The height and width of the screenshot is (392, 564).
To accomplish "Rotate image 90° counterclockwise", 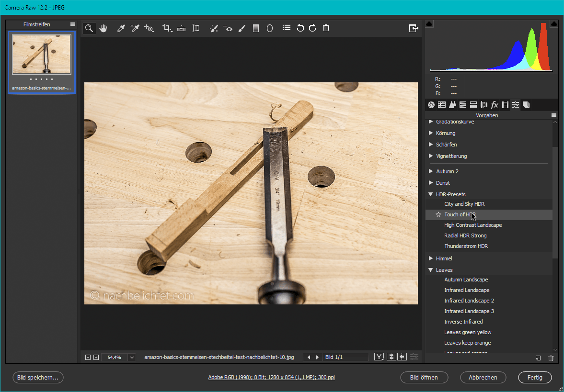I will coord(300,28).
